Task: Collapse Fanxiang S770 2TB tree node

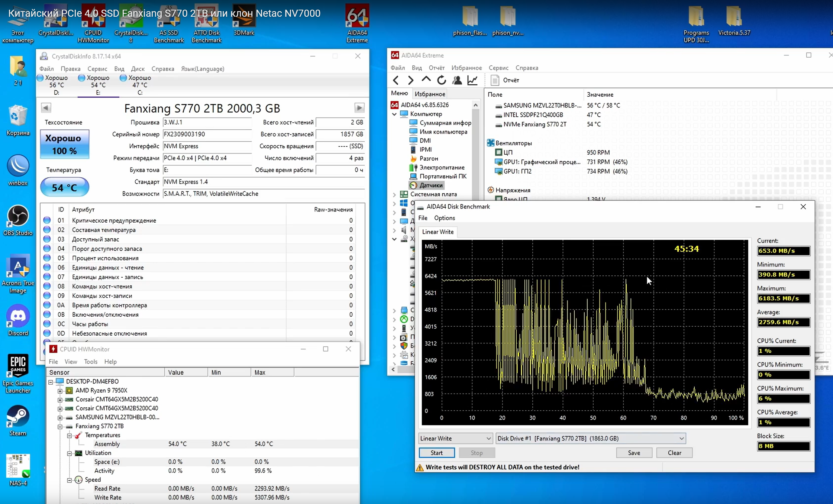Action: (x=60, y=426)
